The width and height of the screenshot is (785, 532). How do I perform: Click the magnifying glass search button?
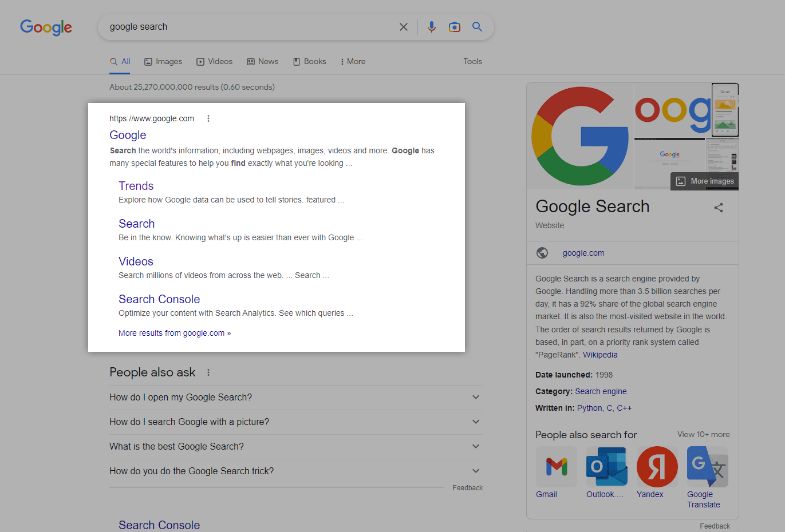(x=477, y=27)
